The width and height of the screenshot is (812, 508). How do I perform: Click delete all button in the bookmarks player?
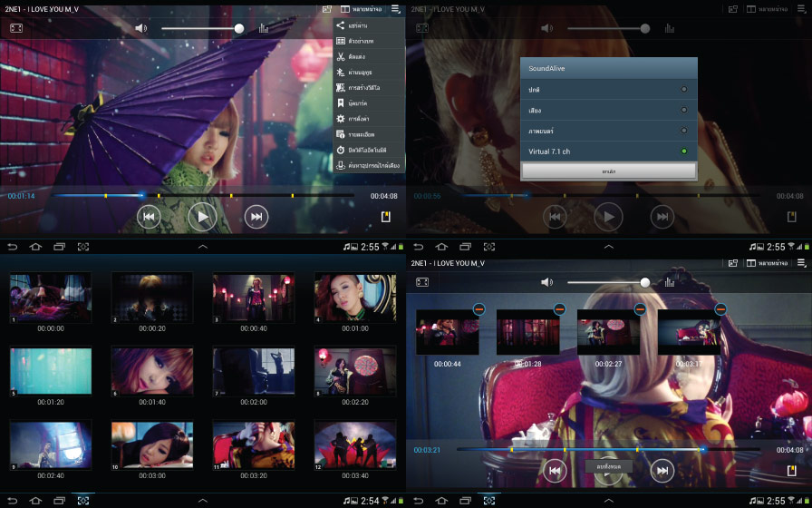coord(609,466)
